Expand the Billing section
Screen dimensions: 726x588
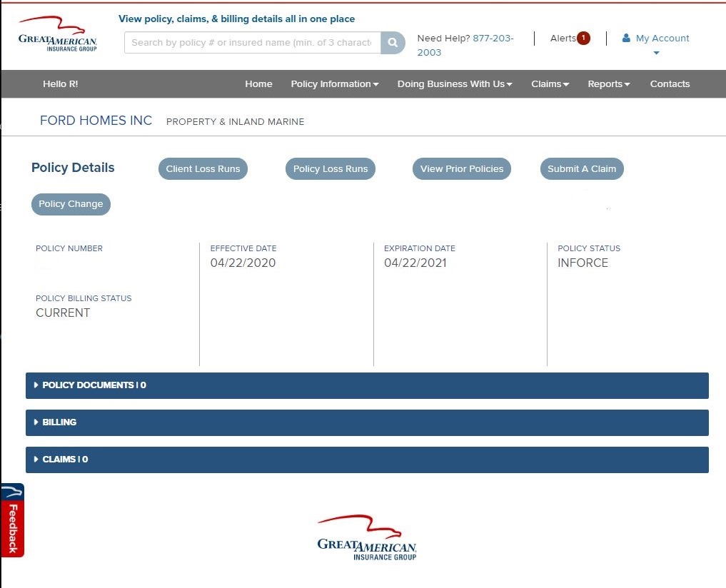tap(59, 422)
